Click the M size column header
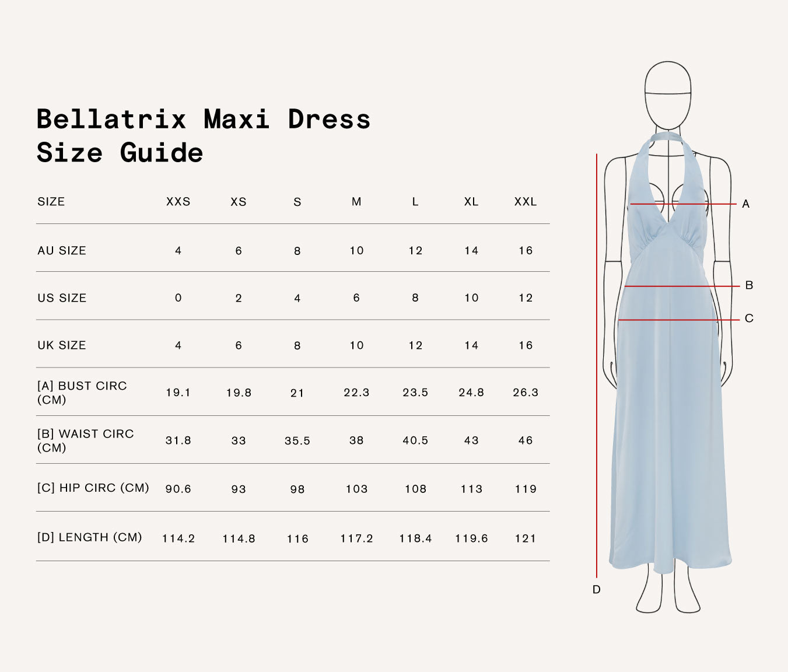 (356, 202)
